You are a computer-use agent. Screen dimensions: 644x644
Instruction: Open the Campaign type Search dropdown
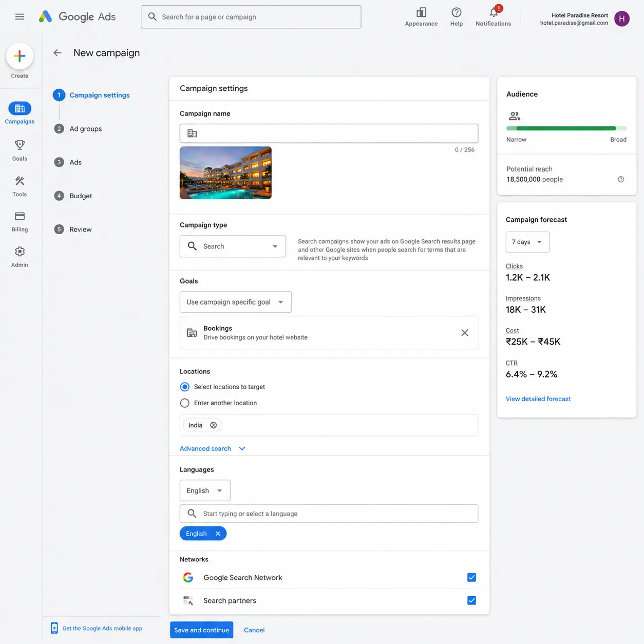pyautogui.click(x=233, y=246)
